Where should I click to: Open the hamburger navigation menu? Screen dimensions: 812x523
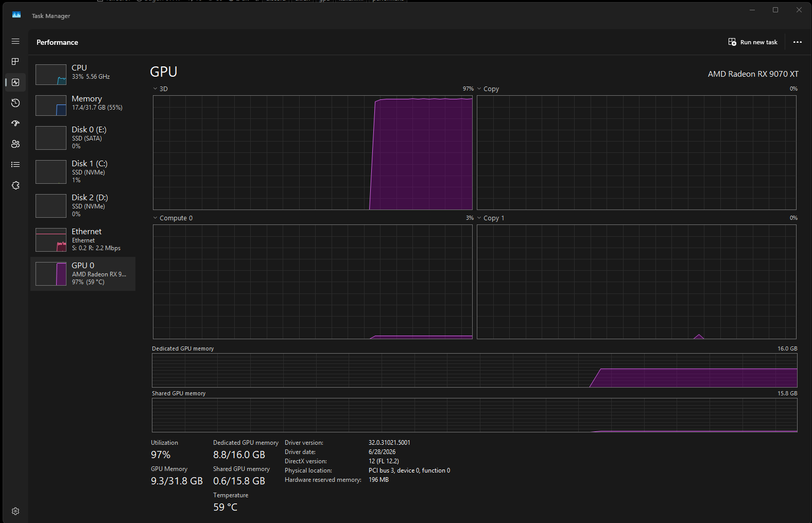tap(15, 41)
